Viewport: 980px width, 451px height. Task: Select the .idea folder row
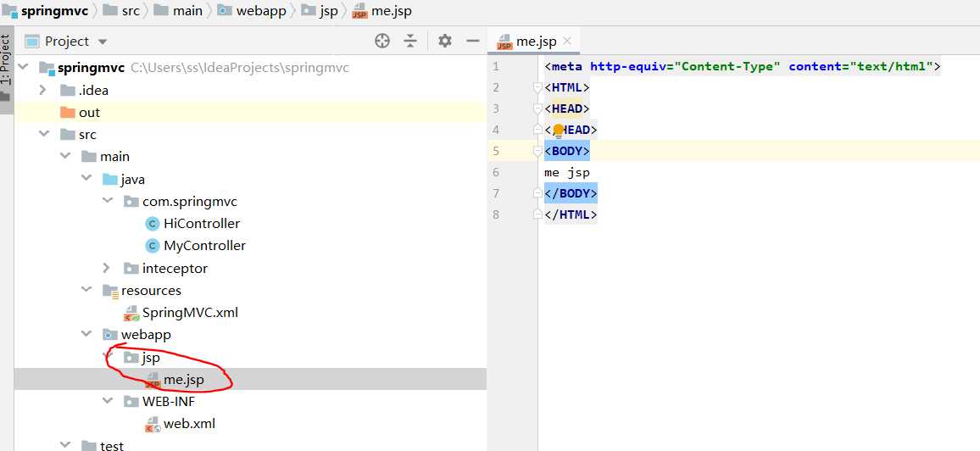coord(250,90)
